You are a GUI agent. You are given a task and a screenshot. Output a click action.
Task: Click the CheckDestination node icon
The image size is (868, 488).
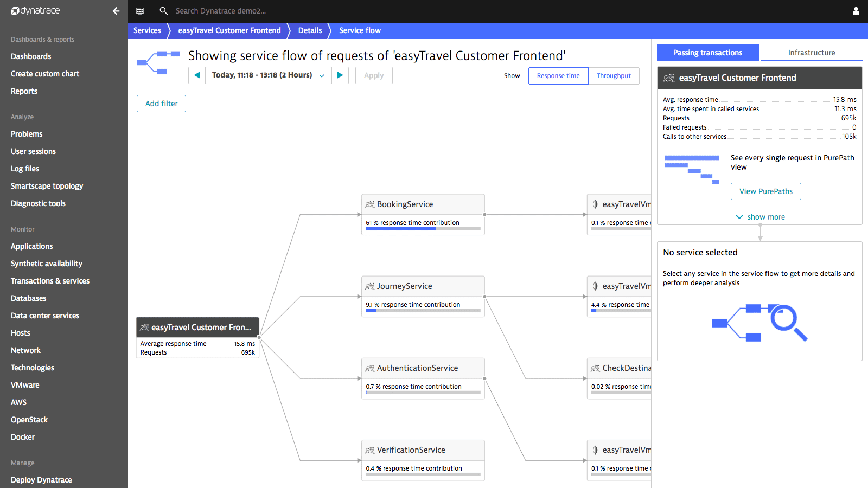[595, 368]
